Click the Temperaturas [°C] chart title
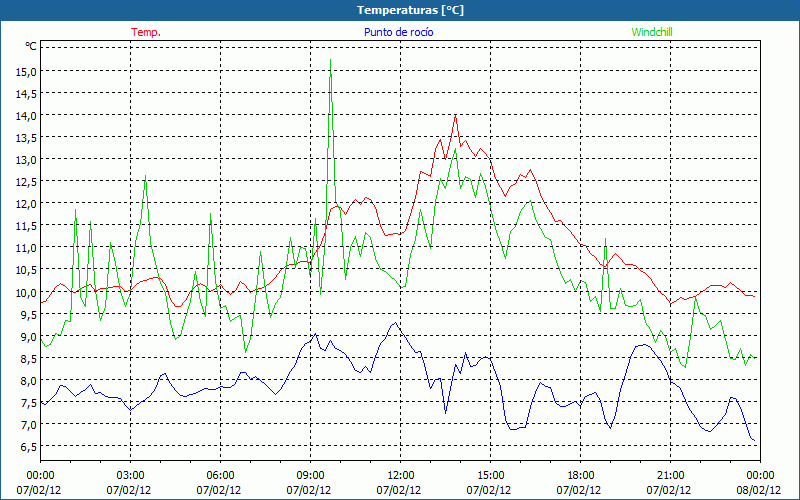 pyautogui.click(x=410, y=10)
